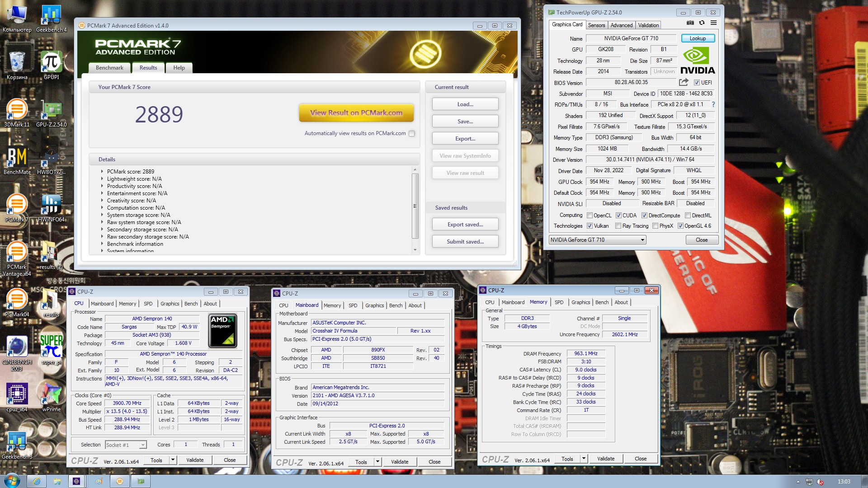Screen dimensions: 868x488
Task: Toggle the OpenCL checkbox in GPU-Z
Action: [590, 216]
